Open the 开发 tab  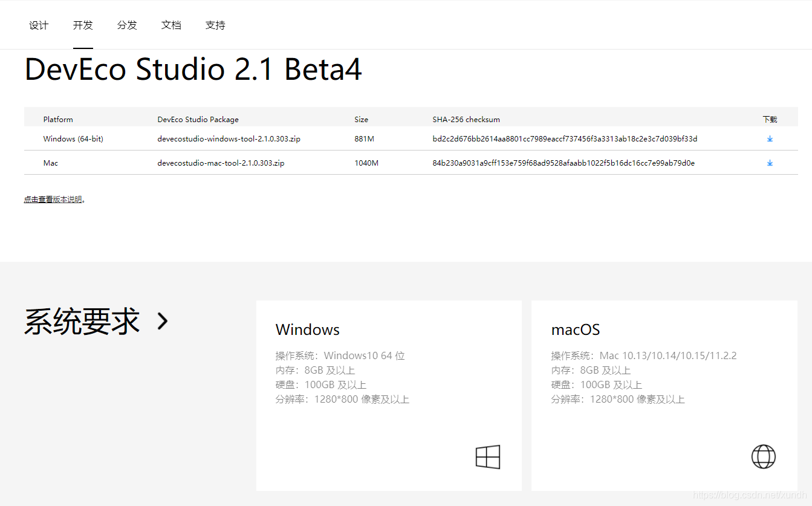[83, 25]
